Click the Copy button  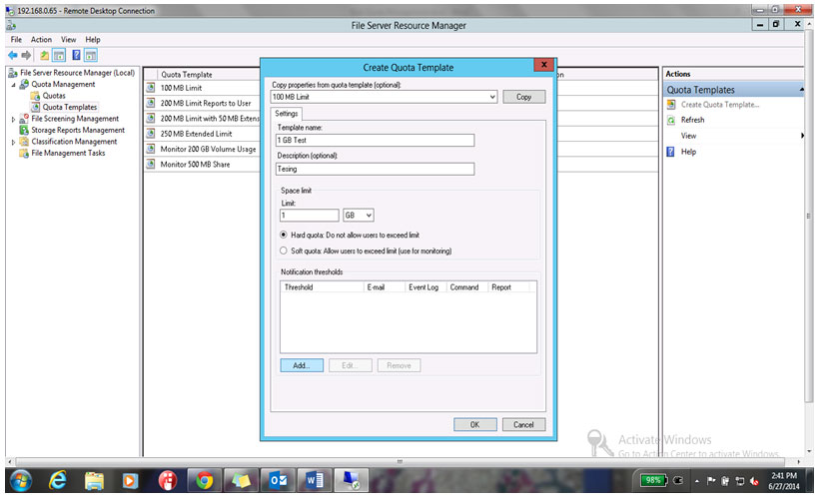pos(523,97)
